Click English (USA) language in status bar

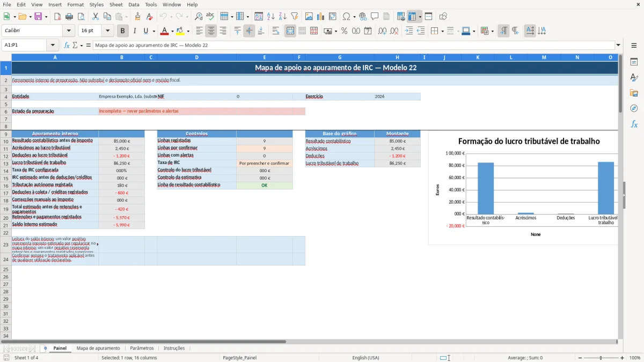365,358
